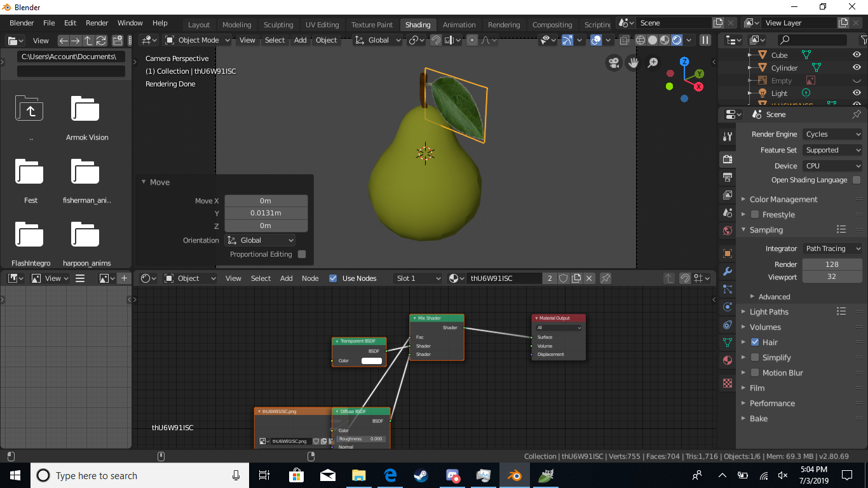The height and width of the screenshot is (488, 868).
Task: Open Blender from the Windows taskbar
Action: 514,475
